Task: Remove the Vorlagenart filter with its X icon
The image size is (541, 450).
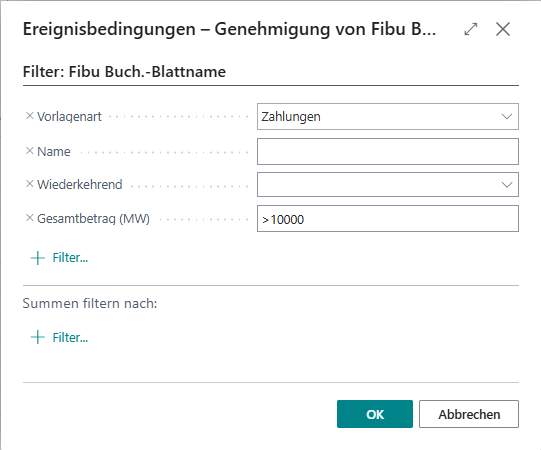Action: 30,116
